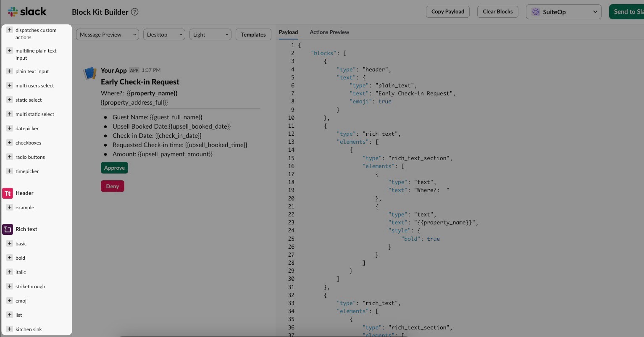
Task: Add the kitchen sink example via plus icon
Action: (9, 329)
